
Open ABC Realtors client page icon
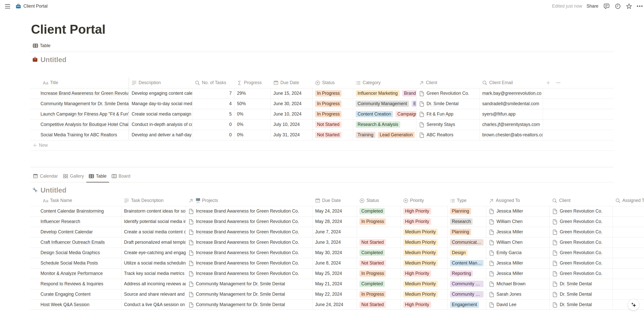[x=422, y=135]
